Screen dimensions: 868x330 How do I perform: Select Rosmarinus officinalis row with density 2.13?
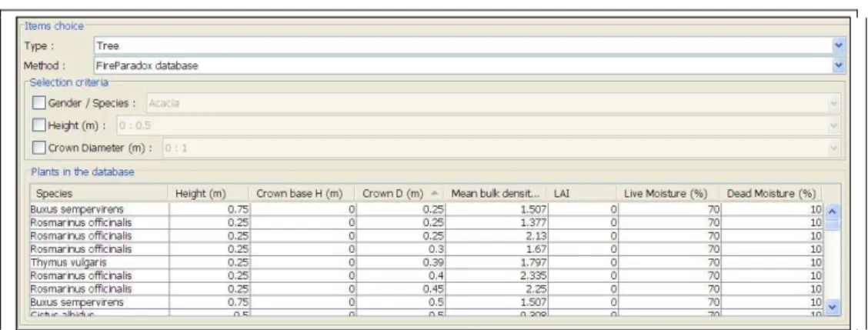(x=427, y=236)
